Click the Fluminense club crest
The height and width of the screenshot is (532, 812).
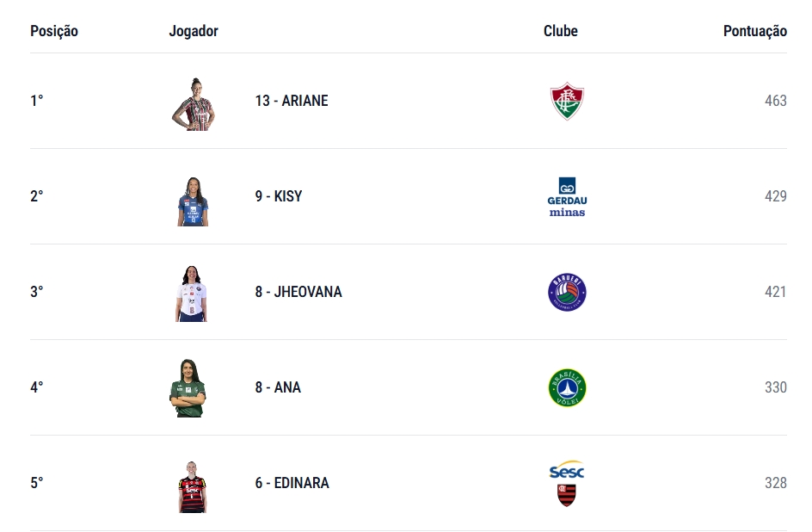[x=567, y=101]
